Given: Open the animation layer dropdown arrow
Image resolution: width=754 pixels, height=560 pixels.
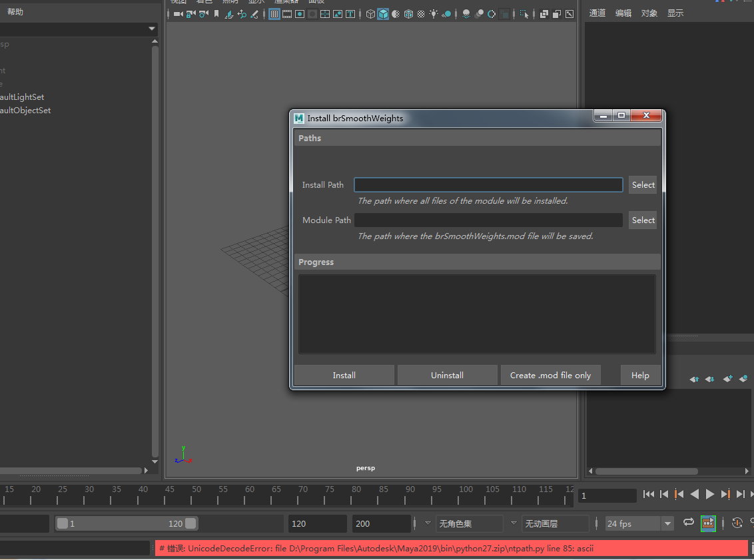Looking at the screenshot, I should point(514,523).
